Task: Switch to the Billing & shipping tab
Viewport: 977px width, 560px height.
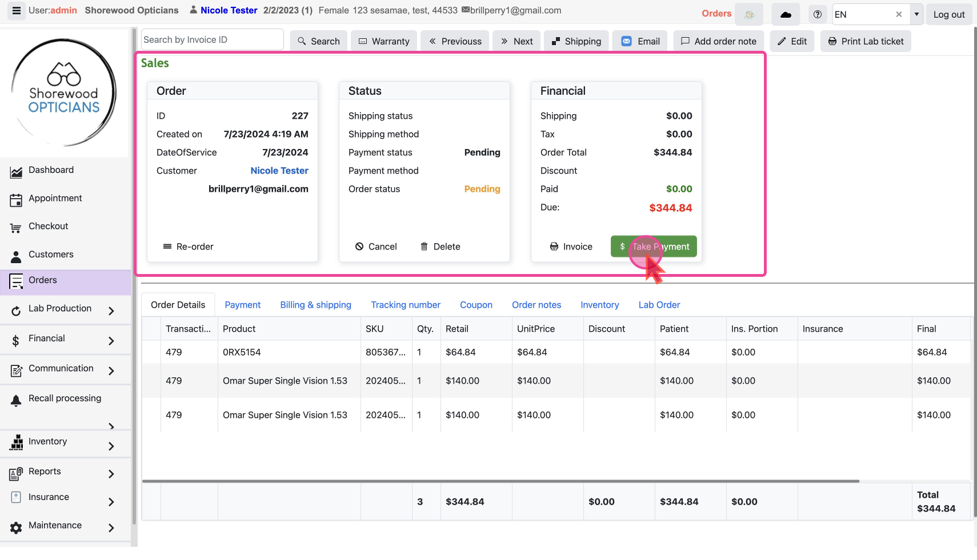Action: tap(315, 305)
